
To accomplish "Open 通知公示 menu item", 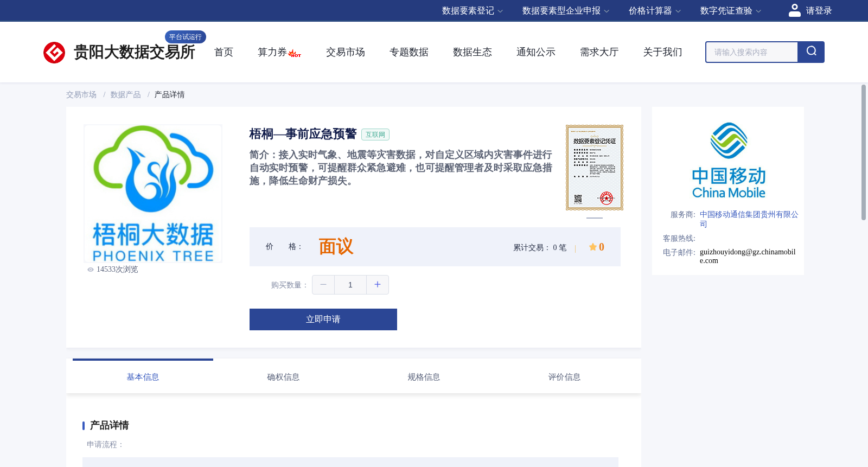I will click(536, 52).
